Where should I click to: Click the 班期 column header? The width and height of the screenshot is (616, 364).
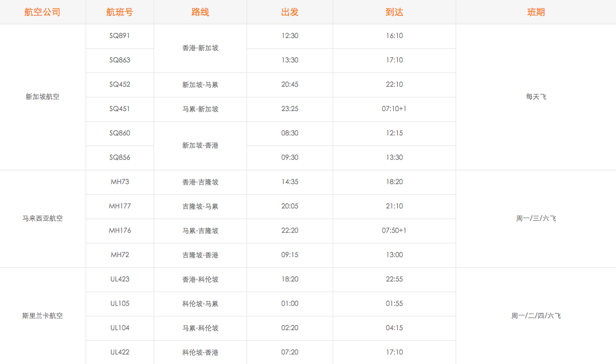[x=536, y=12]
